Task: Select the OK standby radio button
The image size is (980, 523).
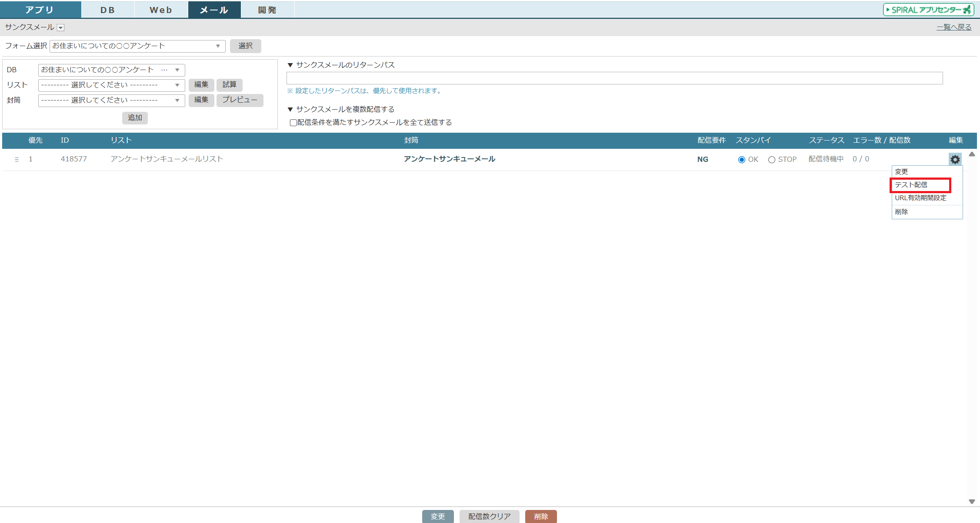Action: pyautogui.click(x=741, y=160)
